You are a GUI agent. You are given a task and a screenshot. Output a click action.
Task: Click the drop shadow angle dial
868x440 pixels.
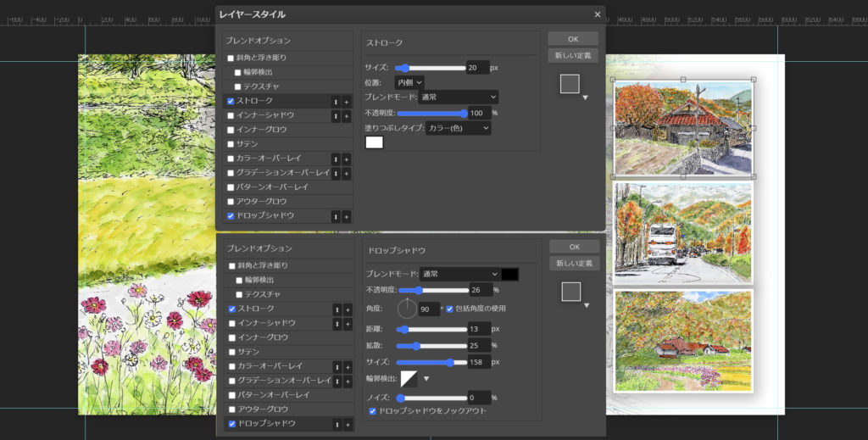pos(407,309)
